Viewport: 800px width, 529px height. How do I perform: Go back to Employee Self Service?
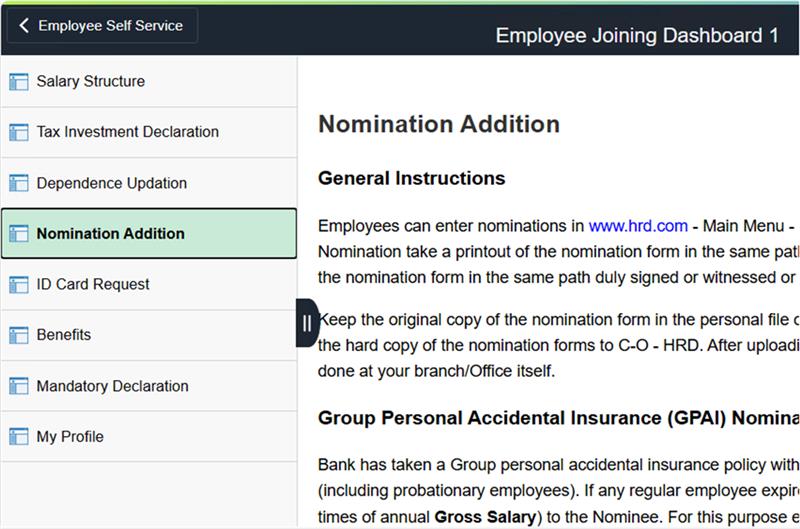102,26
